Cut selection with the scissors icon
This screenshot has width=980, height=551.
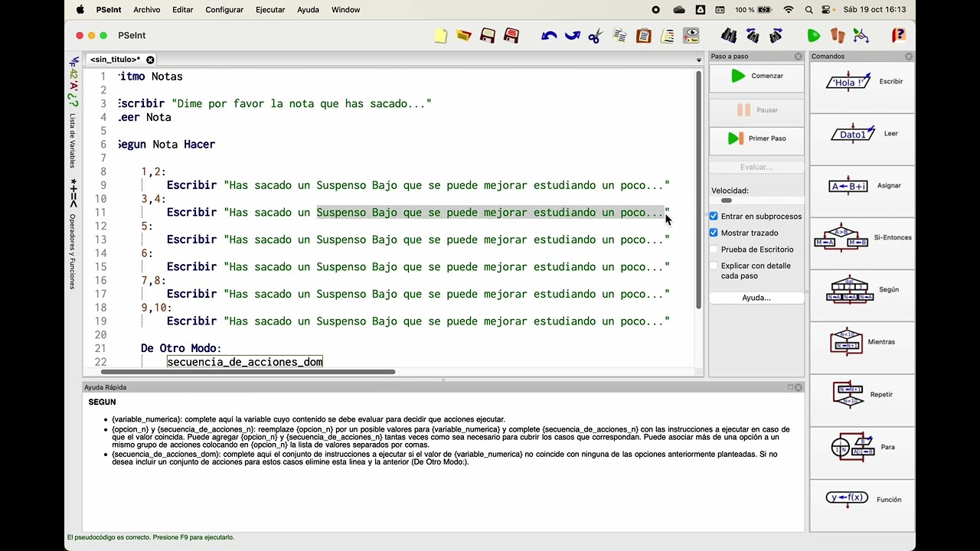pyautogui.click(x=596, y=36)
